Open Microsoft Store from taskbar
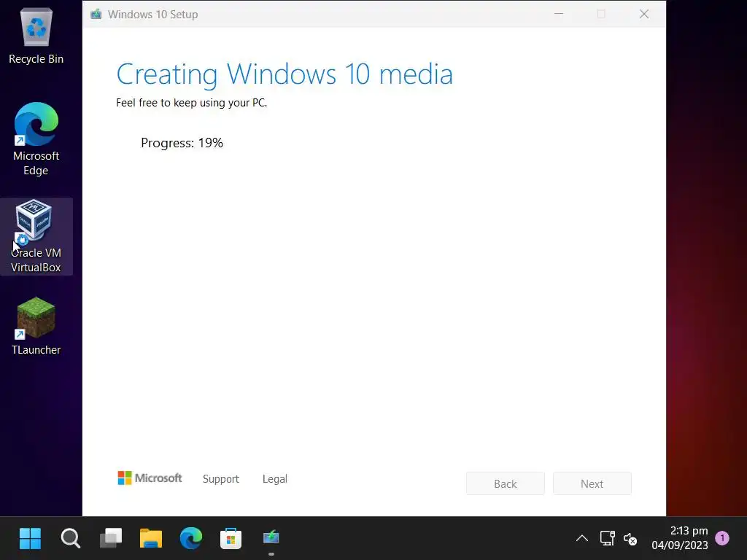This screenshot has height=560, width=747. [x=231, y=539]
